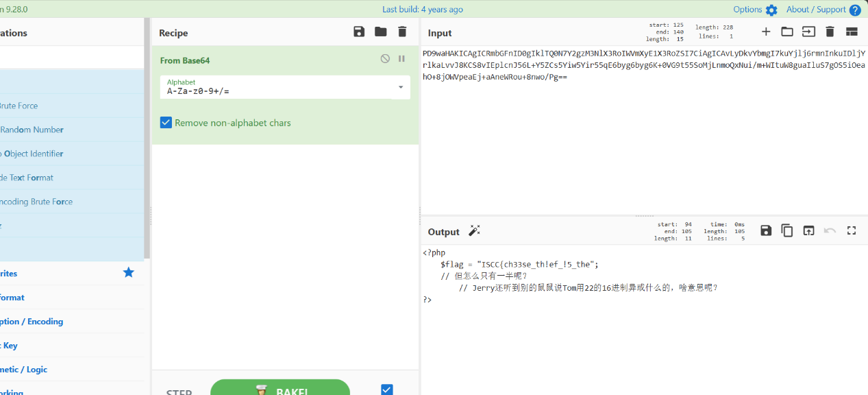
Task: Click the $flag line in Output
Action: click(520, 265)
